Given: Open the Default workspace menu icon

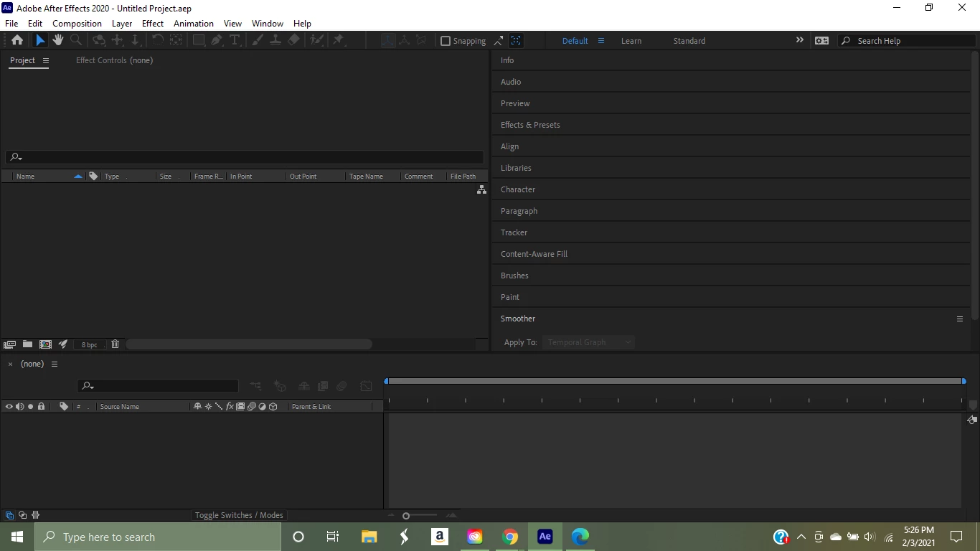Looking at the screenshot, I should 601,41.
